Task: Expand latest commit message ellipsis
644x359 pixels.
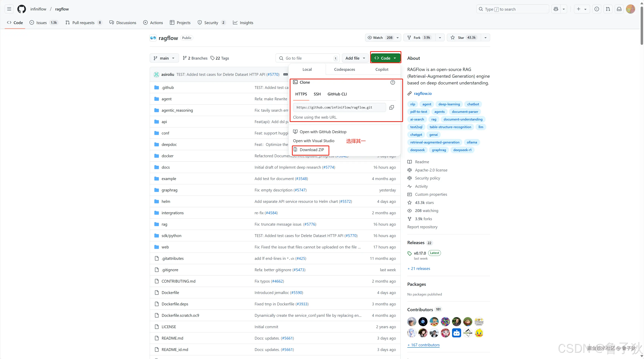Action: 285,74
